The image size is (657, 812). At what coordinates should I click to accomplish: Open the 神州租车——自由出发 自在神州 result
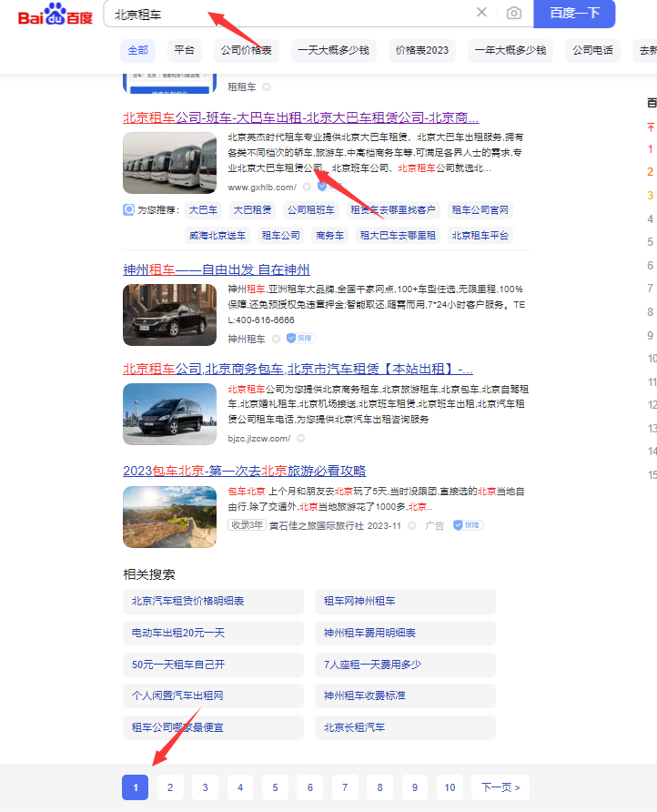coord(217,269)
